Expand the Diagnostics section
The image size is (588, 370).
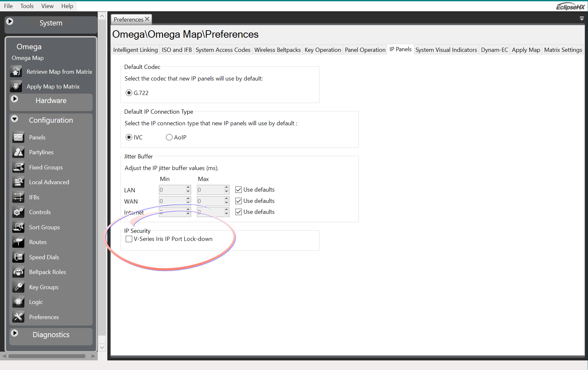(15, 333)
